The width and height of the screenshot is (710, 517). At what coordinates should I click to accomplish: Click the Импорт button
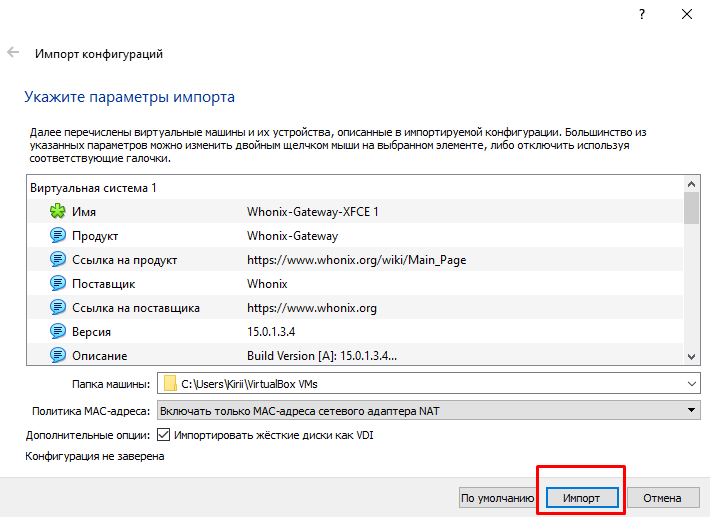582,498
